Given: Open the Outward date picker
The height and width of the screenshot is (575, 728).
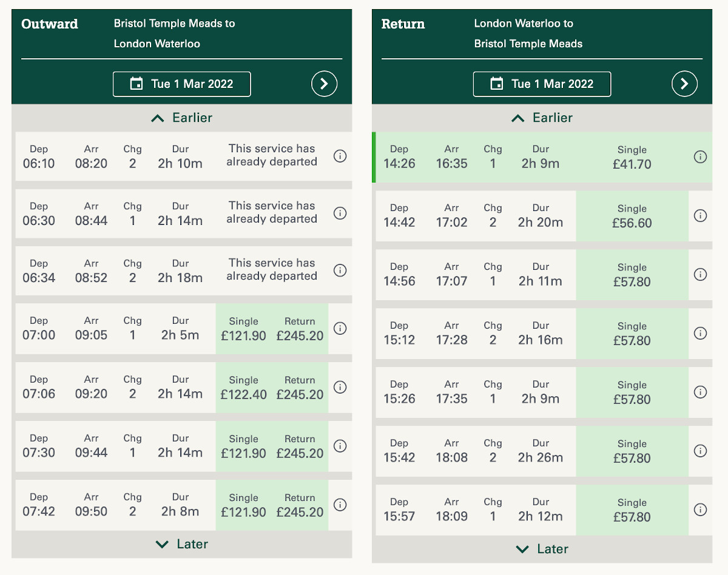Looking at the screenshot, I should coord(182,84).
